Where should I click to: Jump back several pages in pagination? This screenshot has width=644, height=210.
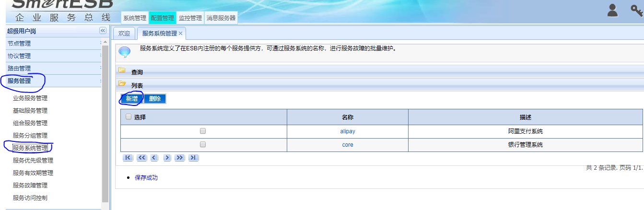pyautogui.click(x=141, y=158)
